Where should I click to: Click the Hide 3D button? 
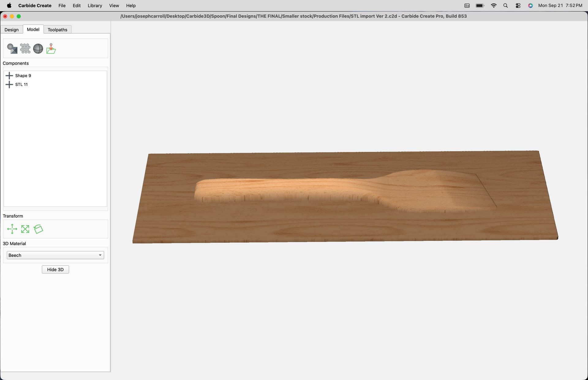coord(55,269)
